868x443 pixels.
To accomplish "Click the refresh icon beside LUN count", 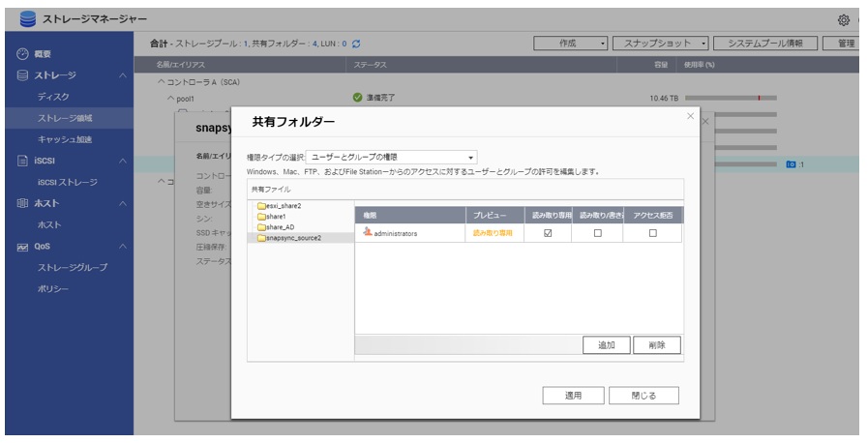I will (357, 44).
